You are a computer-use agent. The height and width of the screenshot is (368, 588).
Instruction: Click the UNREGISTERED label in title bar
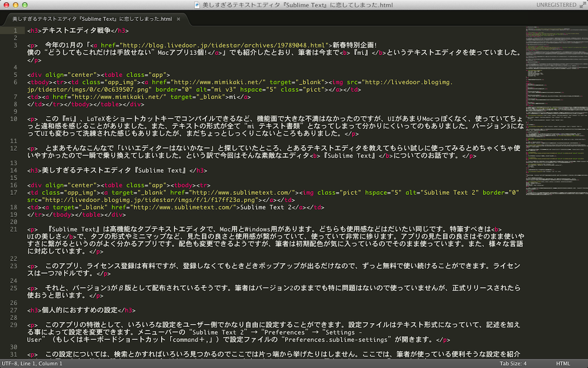[x=556, y=5]
